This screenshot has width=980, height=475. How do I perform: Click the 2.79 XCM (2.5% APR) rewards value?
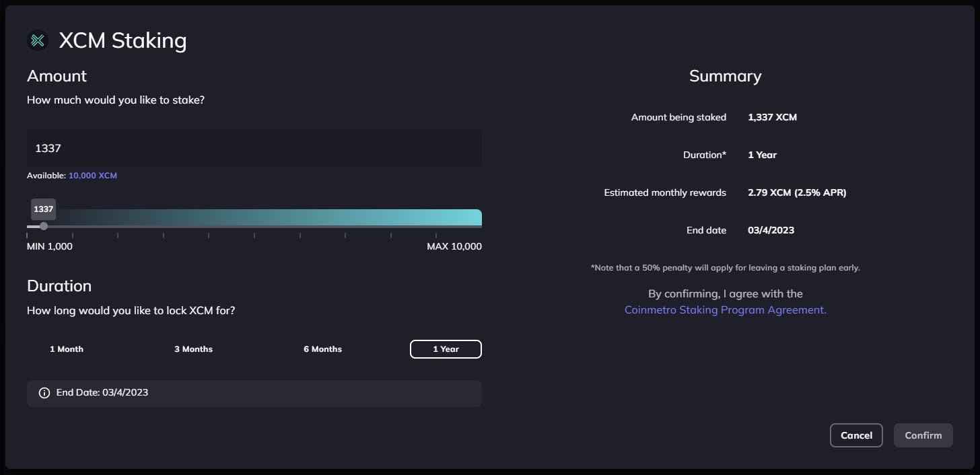(797, 192)
